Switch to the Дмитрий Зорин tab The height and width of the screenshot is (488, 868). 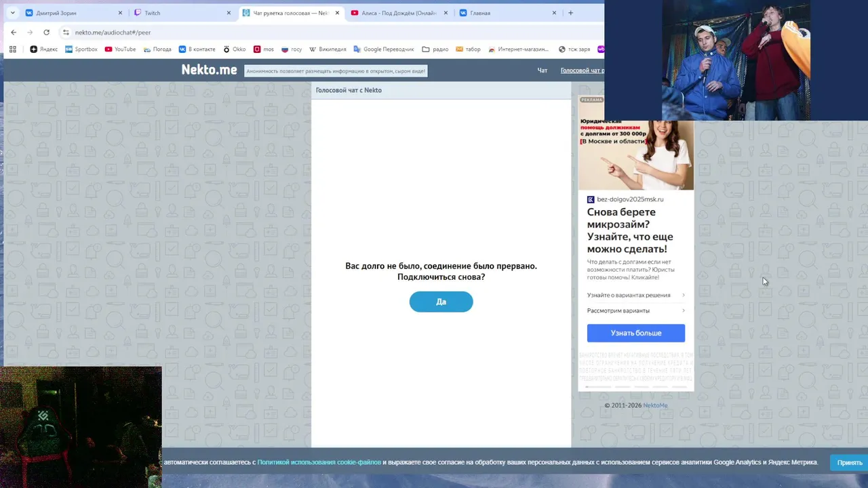[73, 13]
